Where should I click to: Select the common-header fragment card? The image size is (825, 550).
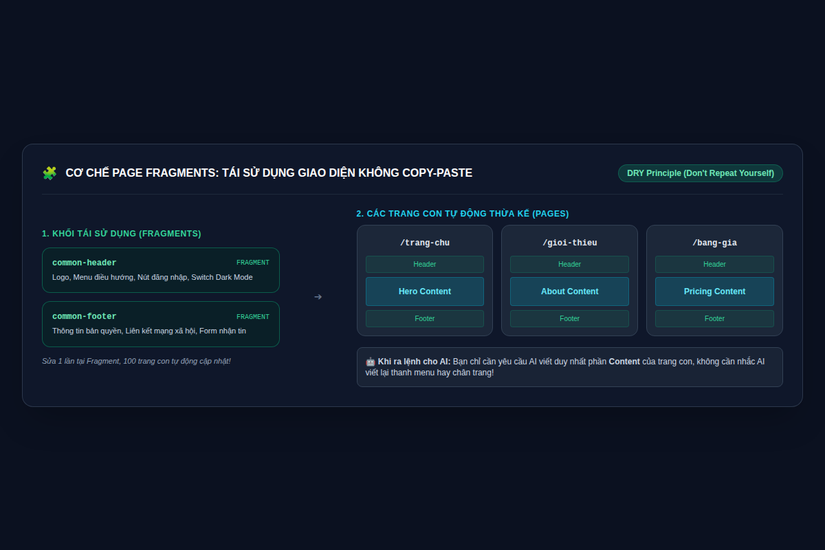160,270
